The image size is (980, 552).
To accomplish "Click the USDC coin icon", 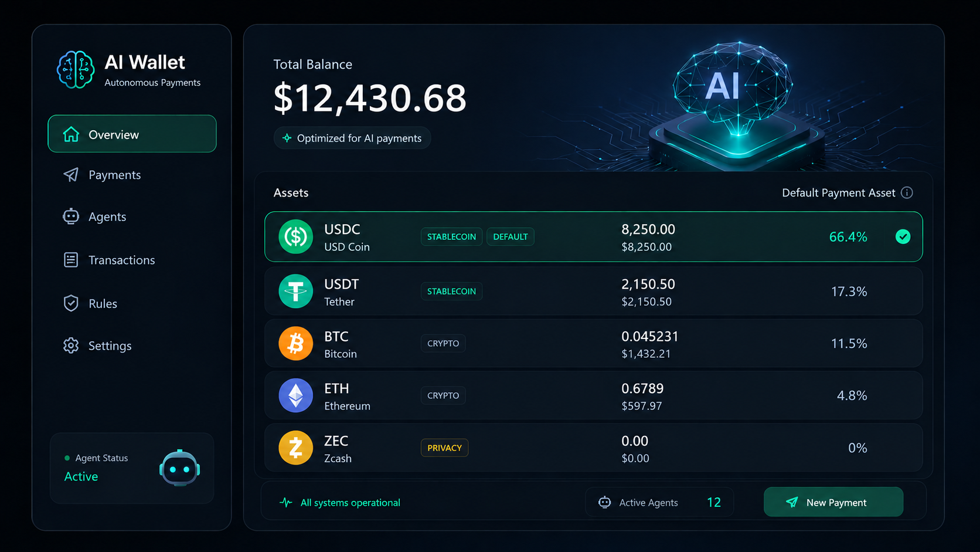I will tap(295, 236).
